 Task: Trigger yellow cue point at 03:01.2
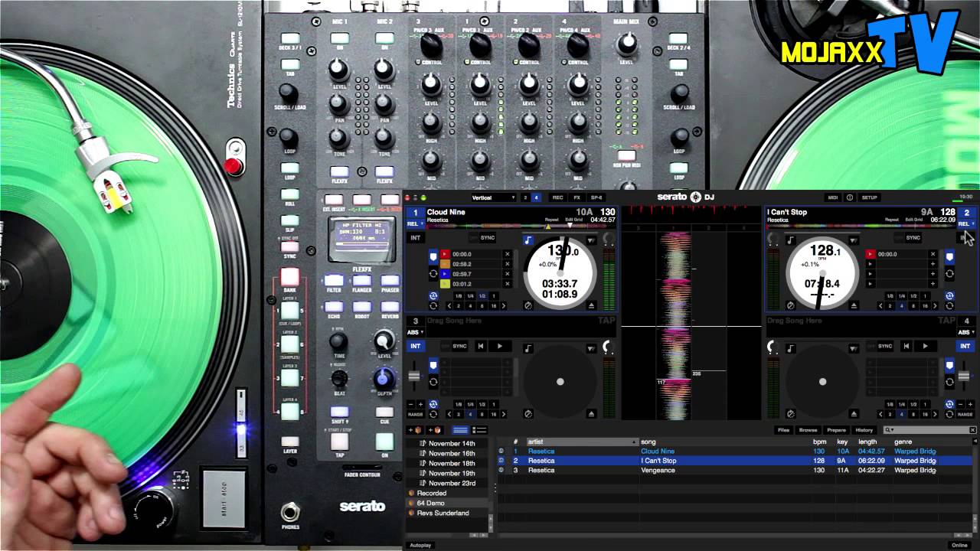[x=445, y=284]
